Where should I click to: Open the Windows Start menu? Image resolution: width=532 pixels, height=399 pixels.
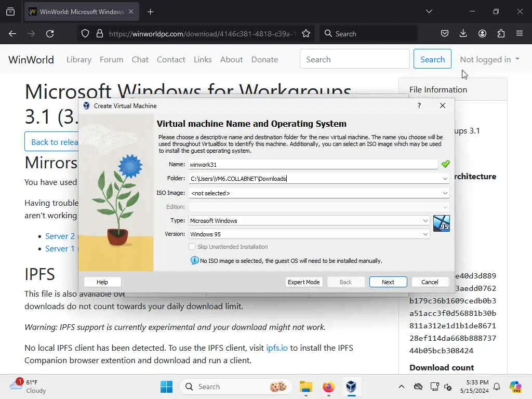tap(166, 387)
